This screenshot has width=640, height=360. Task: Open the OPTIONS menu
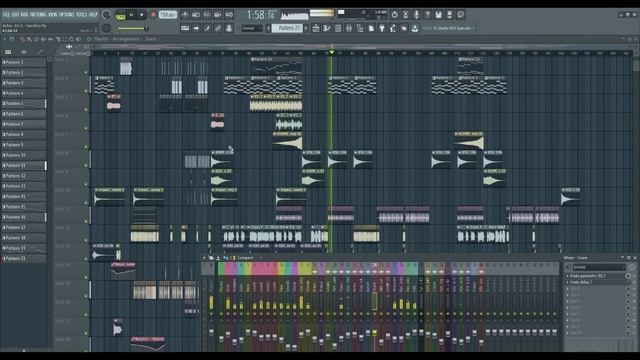pos(67,15)
